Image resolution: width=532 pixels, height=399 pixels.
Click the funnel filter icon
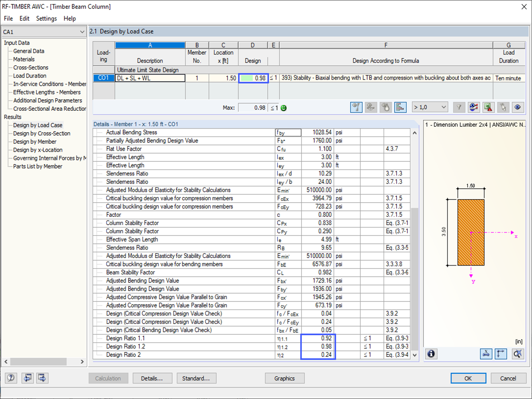click(459, 107)
